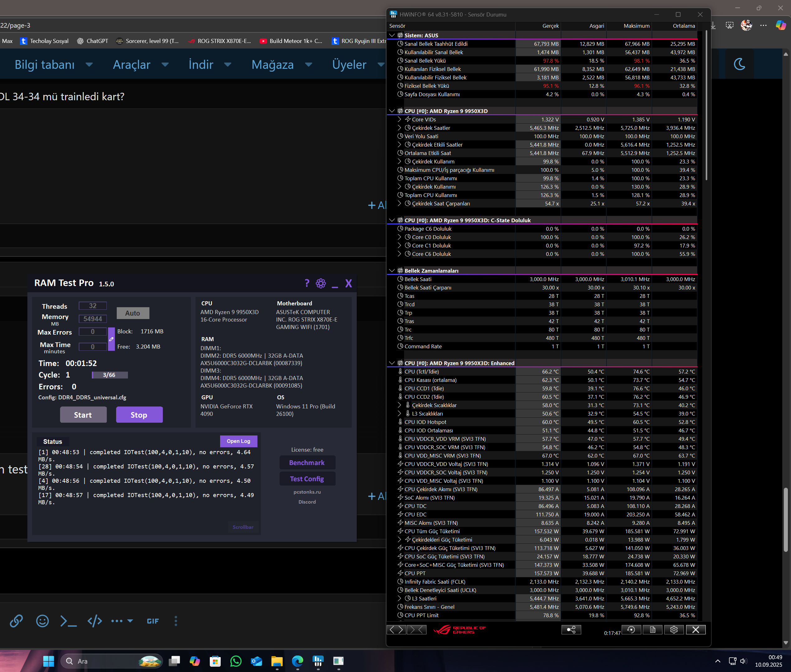Open Copilot sidebar icon in browser
This screenshot has width=791, height=672.
tap(781, 26)
